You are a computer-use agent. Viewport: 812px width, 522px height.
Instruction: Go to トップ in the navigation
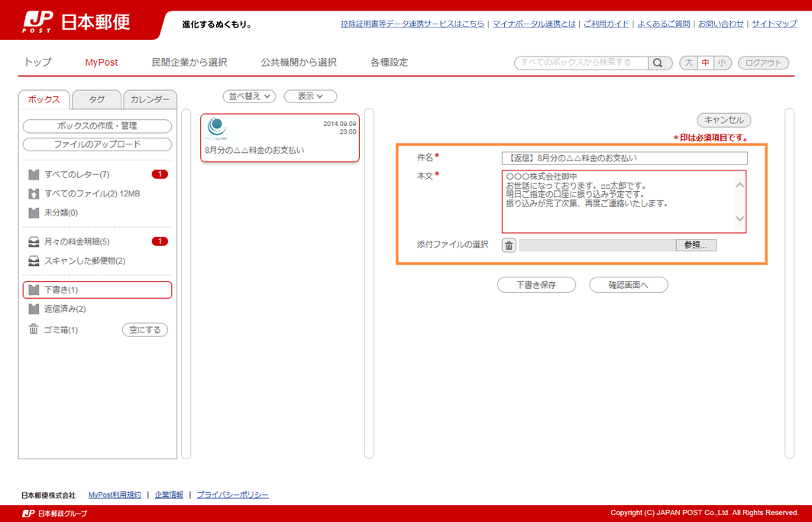tap(37, 62)
